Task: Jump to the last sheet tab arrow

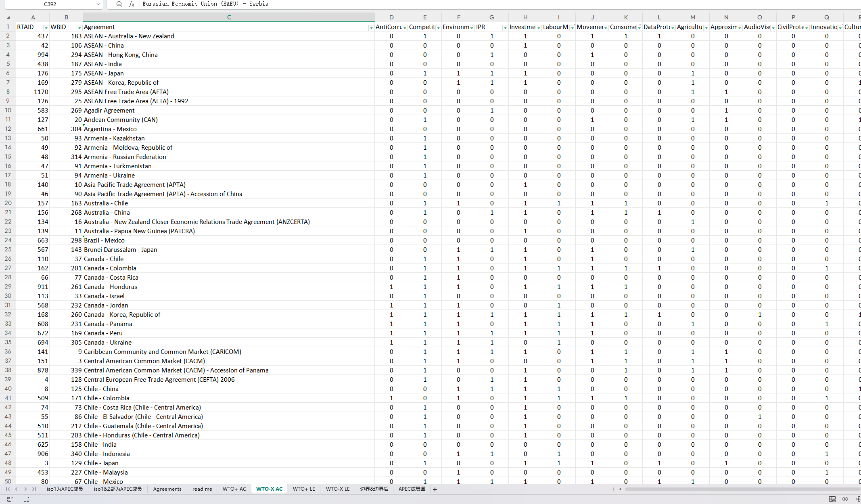Action: [34, 489]
